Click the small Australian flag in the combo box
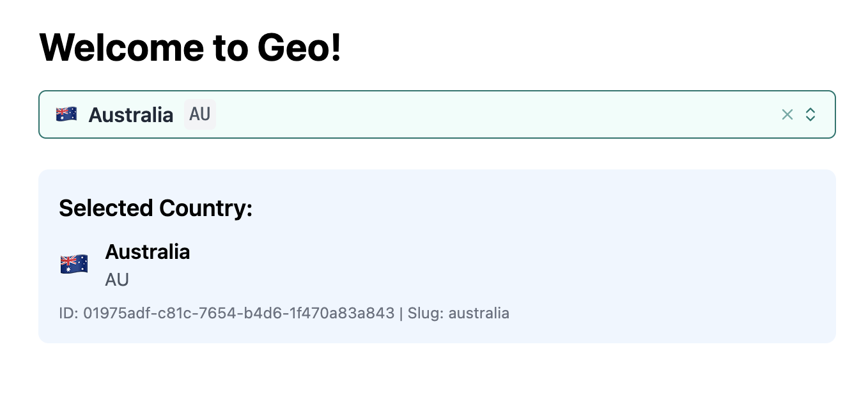 pyautogui.click(x=66, y=114)
